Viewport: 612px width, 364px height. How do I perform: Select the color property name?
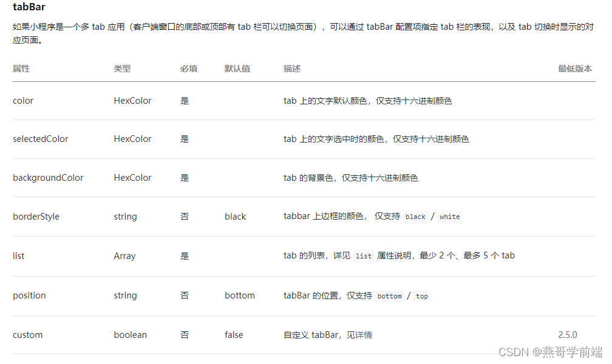(23, 101)
